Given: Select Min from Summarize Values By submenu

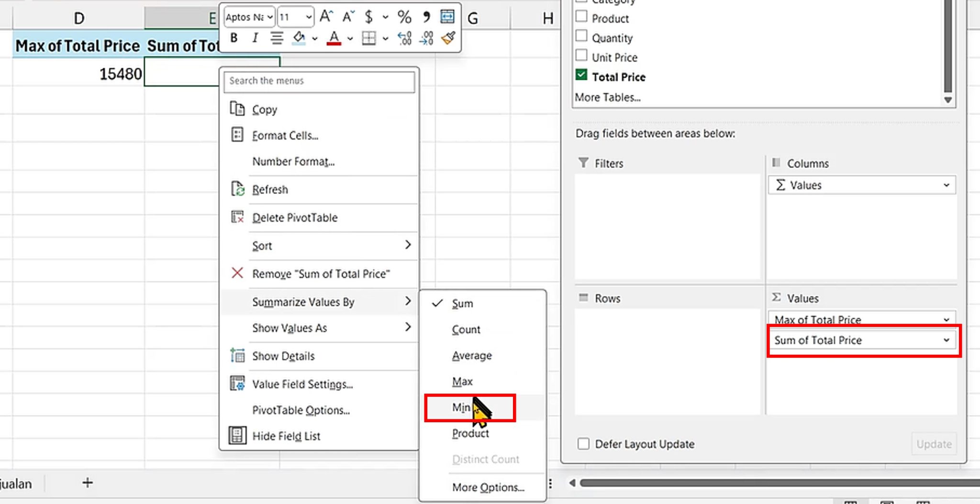Looking at the screenshot, I should tap(461, 407).
